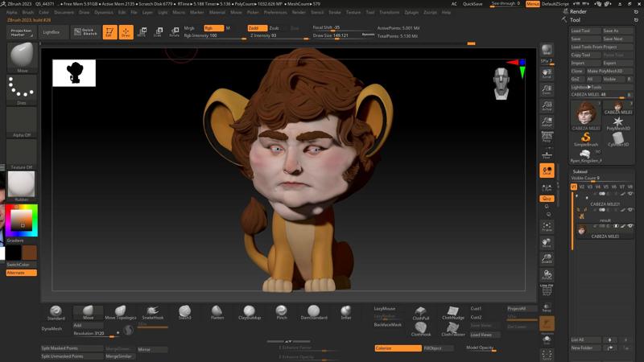Choose the PolyMesh3D star tool

[618, 121]
